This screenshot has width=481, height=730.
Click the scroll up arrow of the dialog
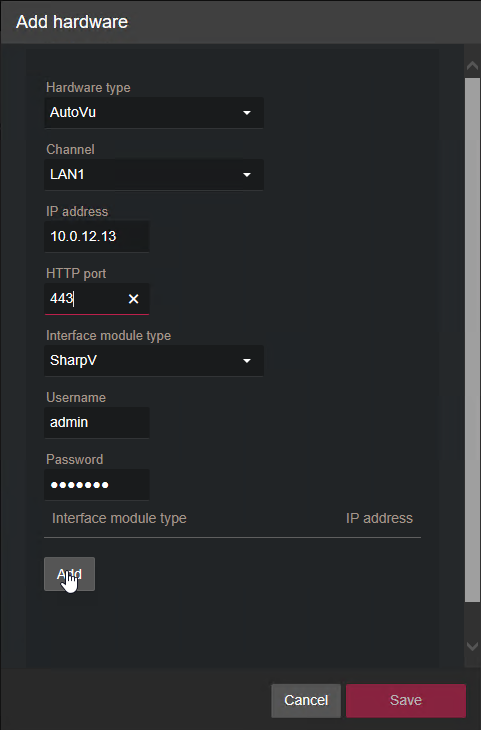click(x=472, y=66)
